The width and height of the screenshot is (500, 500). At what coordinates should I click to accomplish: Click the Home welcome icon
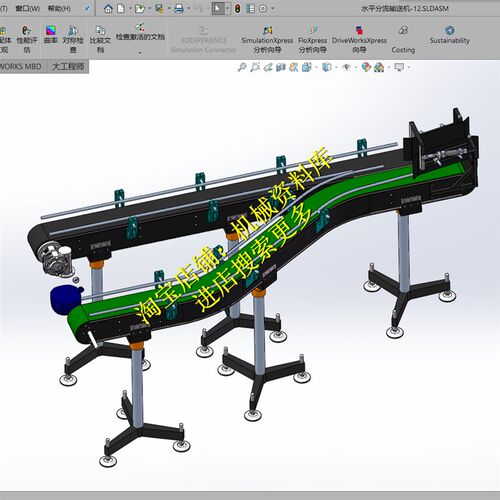tap(108, 9)
